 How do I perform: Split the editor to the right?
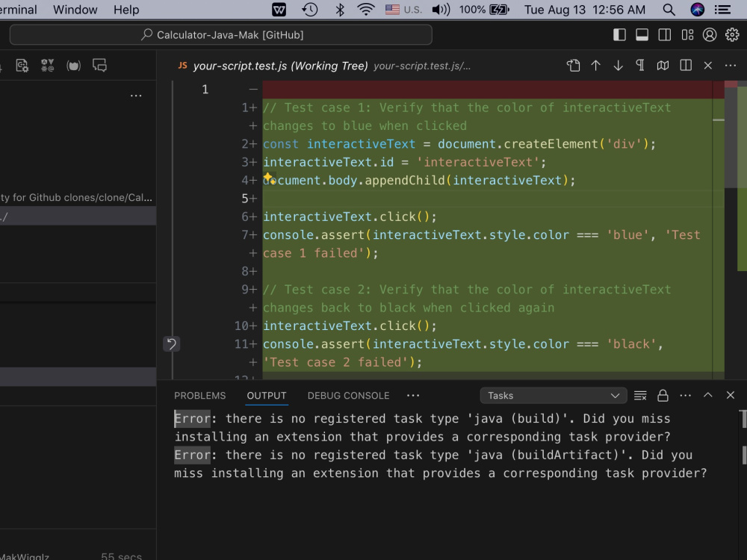(686, 65)
